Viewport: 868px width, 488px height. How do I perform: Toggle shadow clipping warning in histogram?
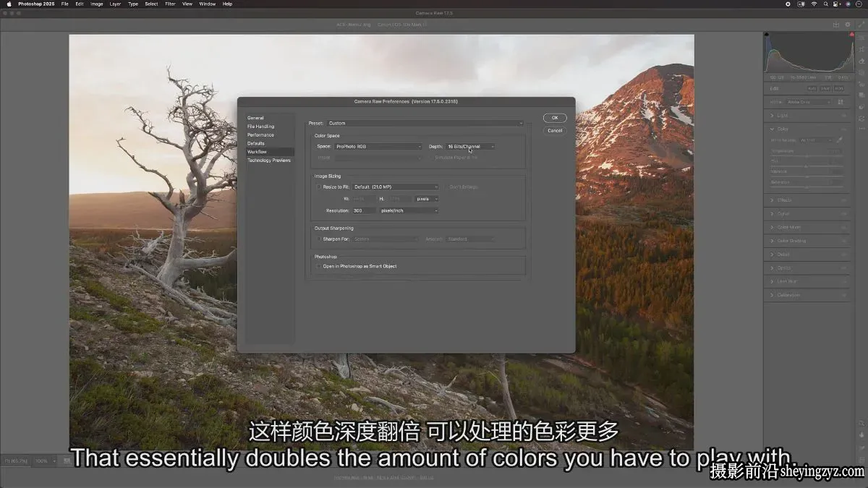(x=768, y=35)
